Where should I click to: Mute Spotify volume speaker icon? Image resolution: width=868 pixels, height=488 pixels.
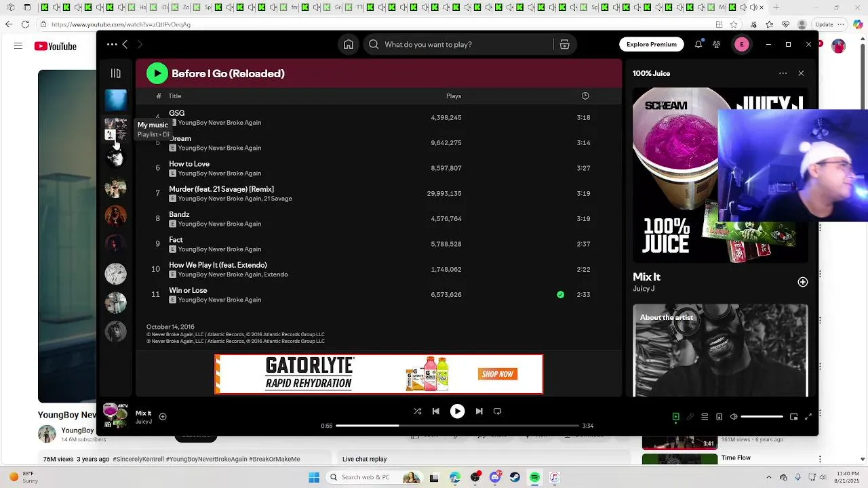click(x=734, y=417)
